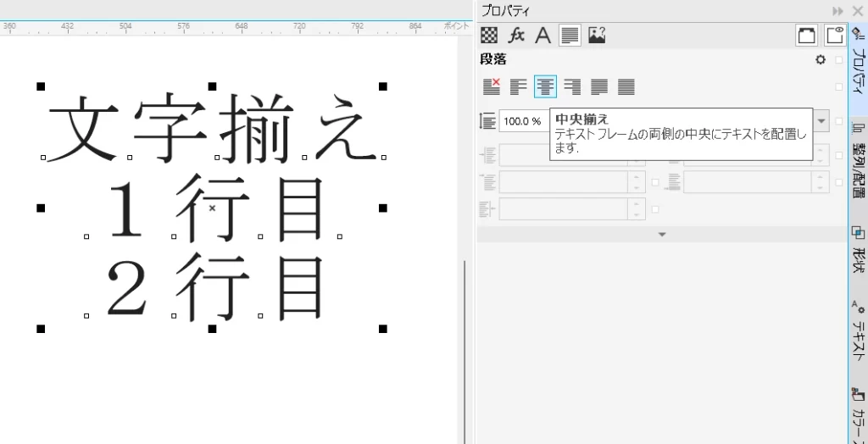Click bottom-left black selection handle
The image size is (868, 444).
(x=40, y=329)
